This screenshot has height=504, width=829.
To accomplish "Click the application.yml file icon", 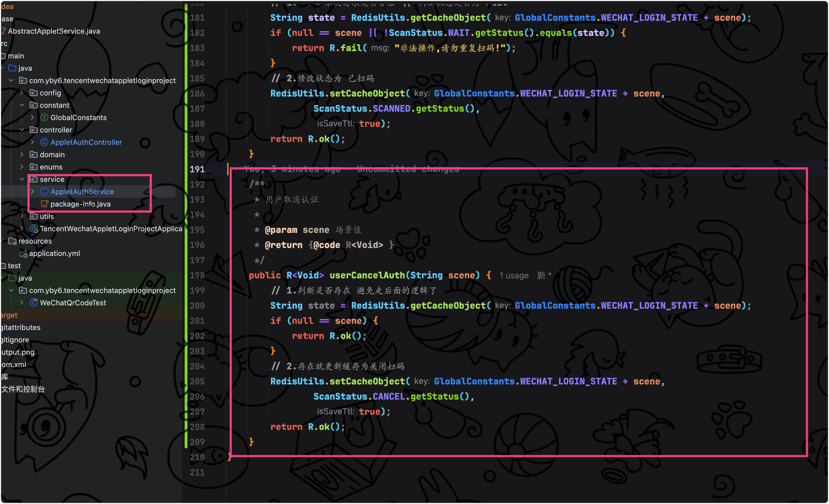I will click(23, 254).
